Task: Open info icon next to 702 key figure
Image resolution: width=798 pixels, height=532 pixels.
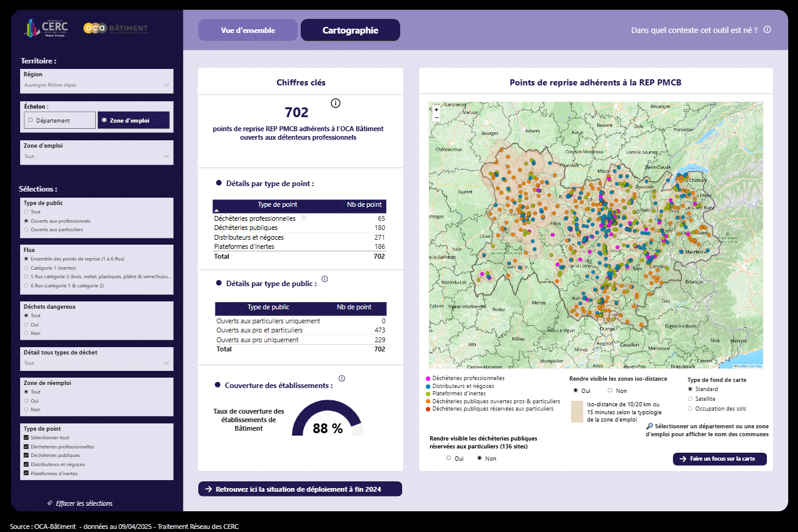Action: tap(336, 103)
